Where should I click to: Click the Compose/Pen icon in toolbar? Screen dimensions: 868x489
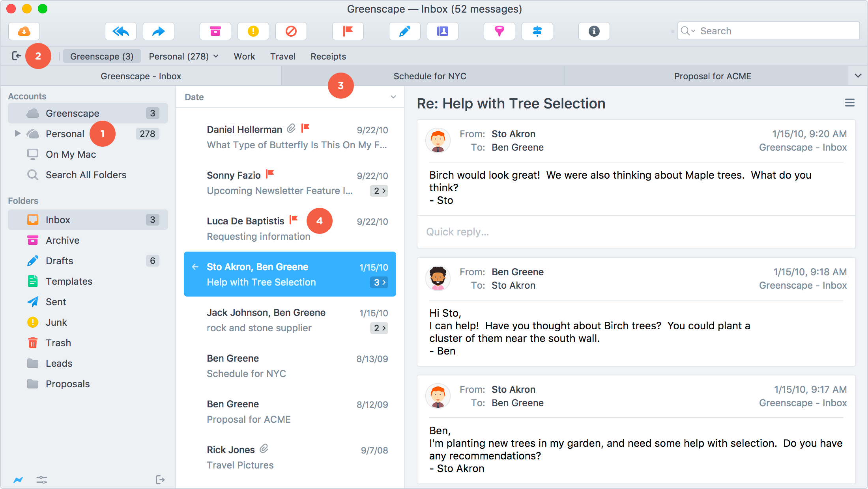coord(405,31)
